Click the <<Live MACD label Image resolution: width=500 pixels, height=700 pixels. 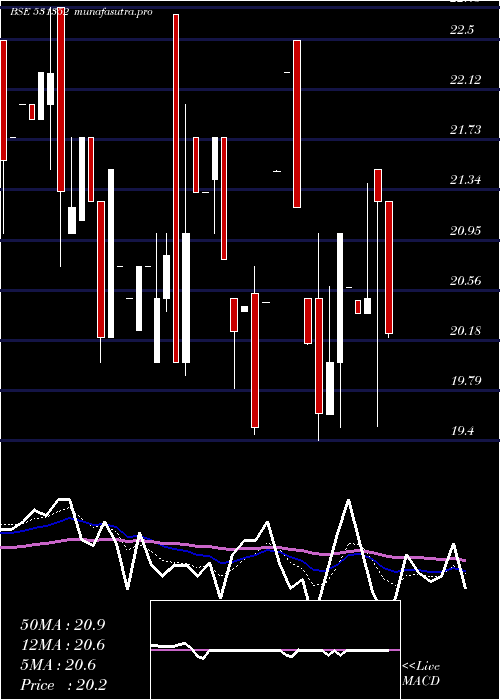click(421, 674)
